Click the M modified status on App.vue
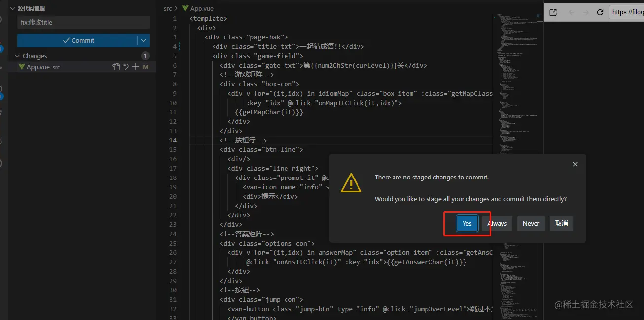The image size is (644, 320). (x=146, y=67)
